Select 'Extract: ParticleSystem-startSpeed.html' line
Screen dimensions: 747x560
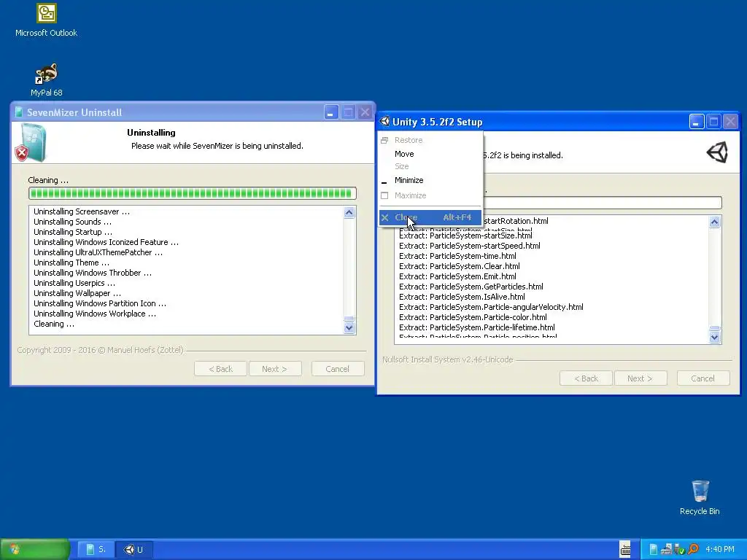click(x=470, y=246)
